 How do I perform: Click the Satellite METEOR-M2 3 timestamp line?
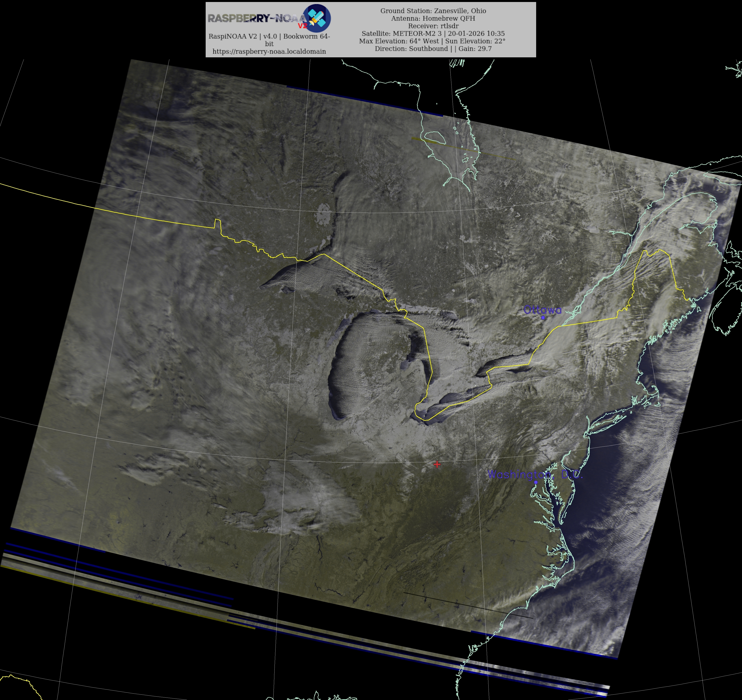[433, 34]
